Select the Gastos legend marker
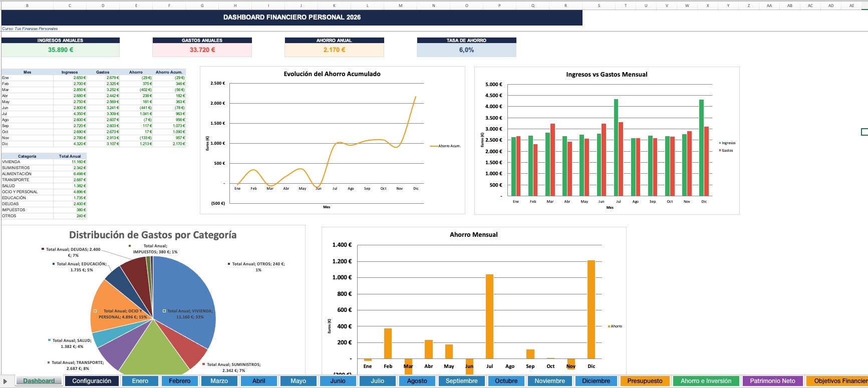Image resolution: width=868 pixels, height=388 pixels. [720, 150]
